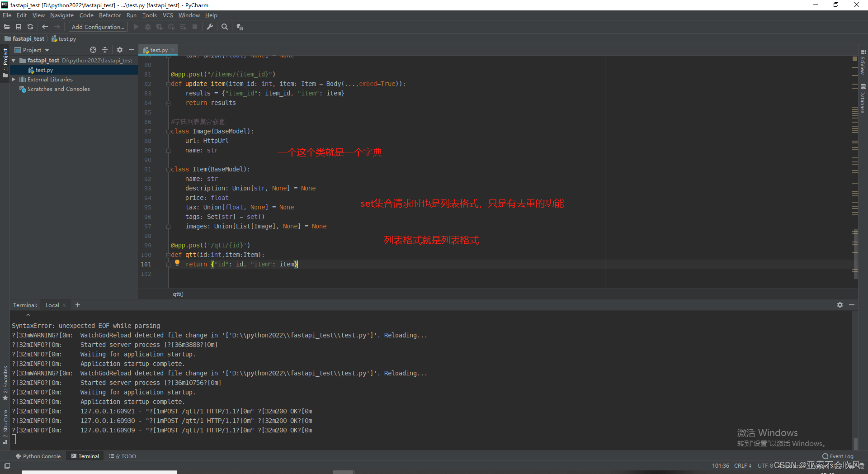
Task: Click the Select Opened File crosshair icon
Action: coord(93,50)
